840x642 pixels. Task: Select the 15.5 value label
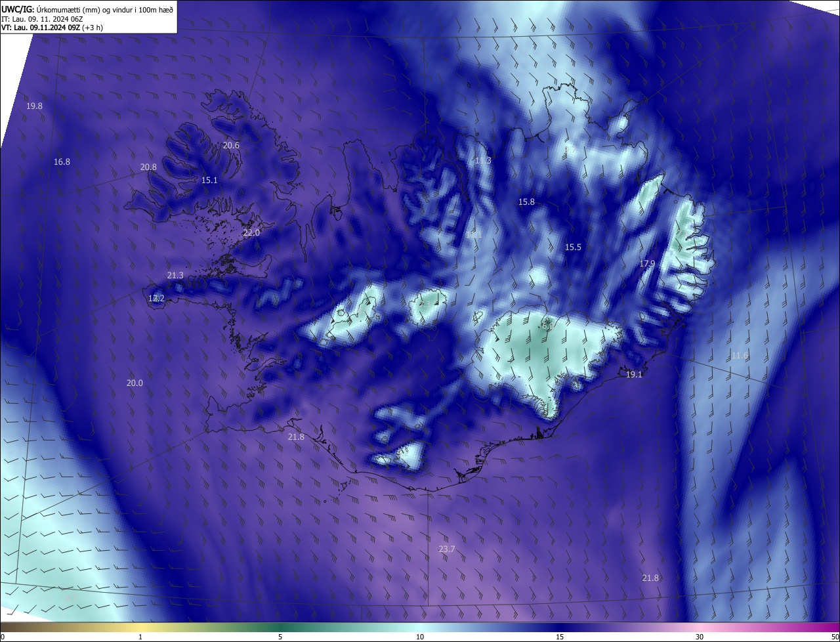(573, 247)
